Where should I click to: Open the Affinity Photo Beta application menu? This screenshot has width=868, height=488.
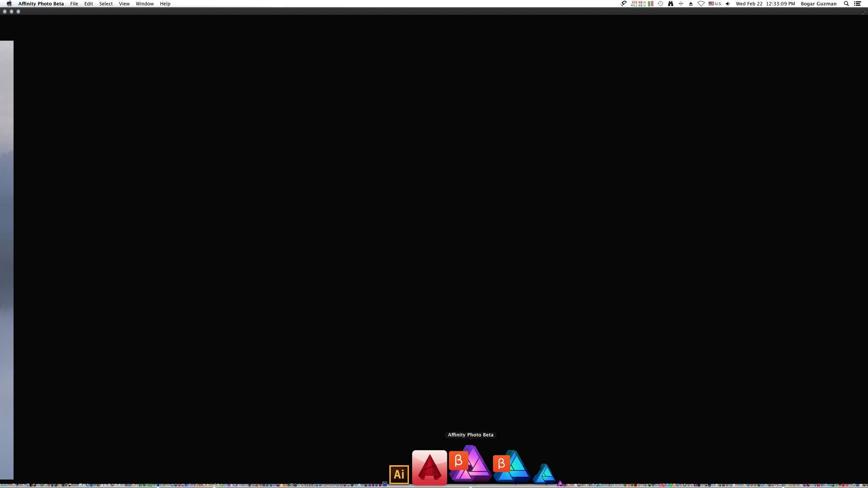(x=41, y=4)
